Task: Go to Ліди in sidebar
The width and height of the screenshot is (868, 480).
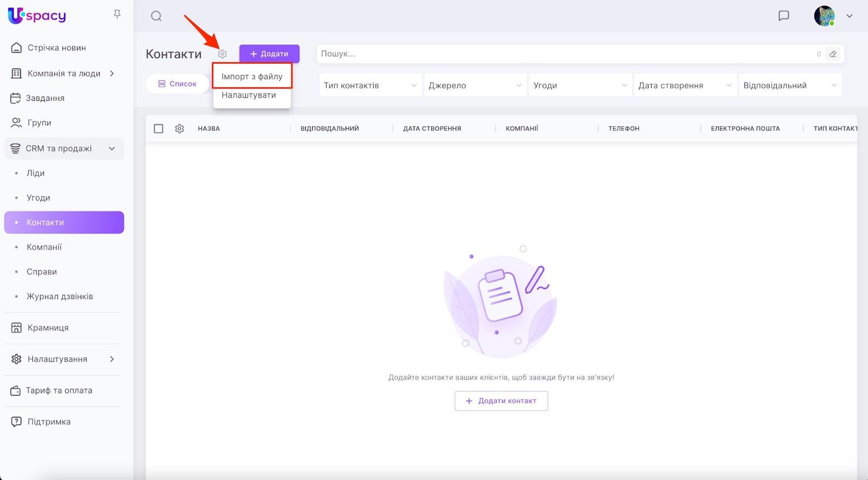Action: (x=36, y=173)
